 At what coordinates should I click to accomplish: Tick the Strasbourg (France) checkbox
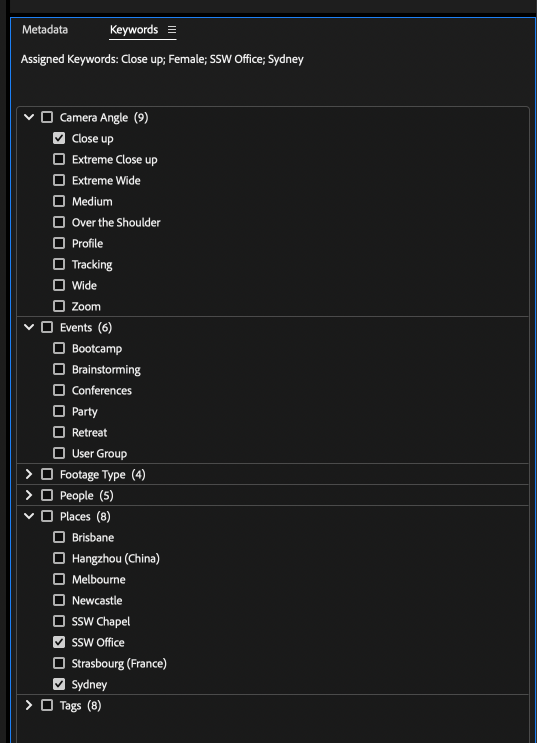click(x=59, y=663)
